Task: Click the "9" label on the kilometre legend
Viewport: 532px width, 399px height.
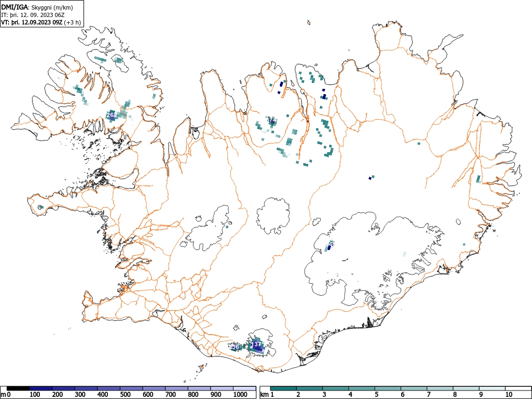Action: [481, 395]
